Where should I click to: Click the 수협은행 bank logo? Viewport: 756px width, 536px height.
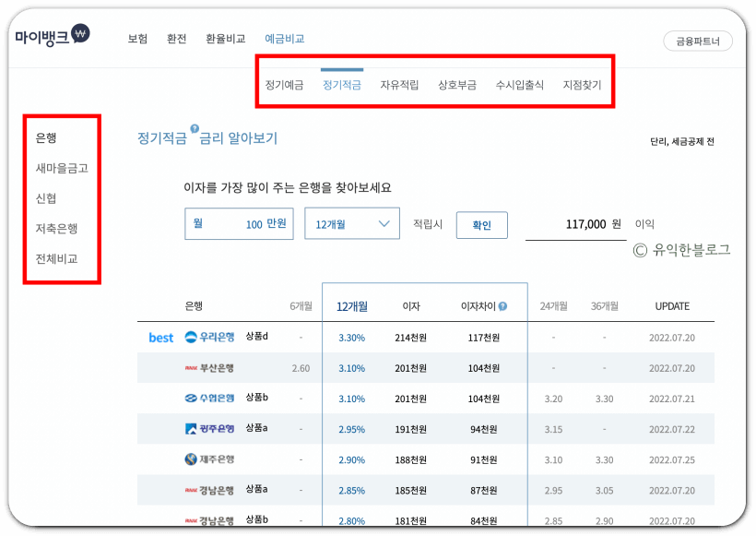pyautogui.click(x=209, y=399)
